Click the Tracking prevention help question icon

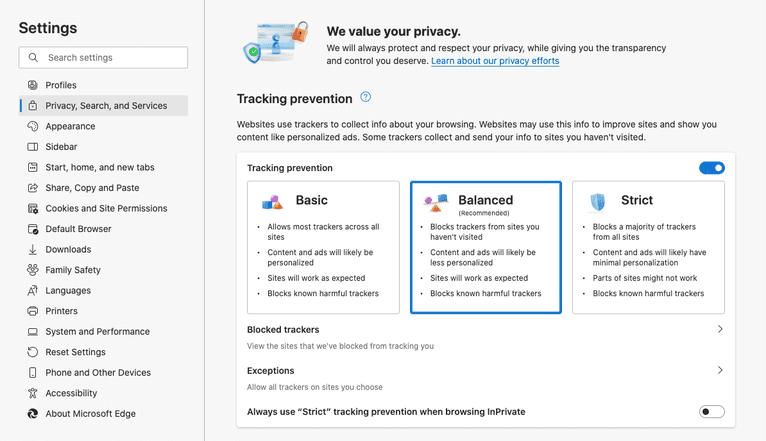pyautogui.click(x=366, y=97)
